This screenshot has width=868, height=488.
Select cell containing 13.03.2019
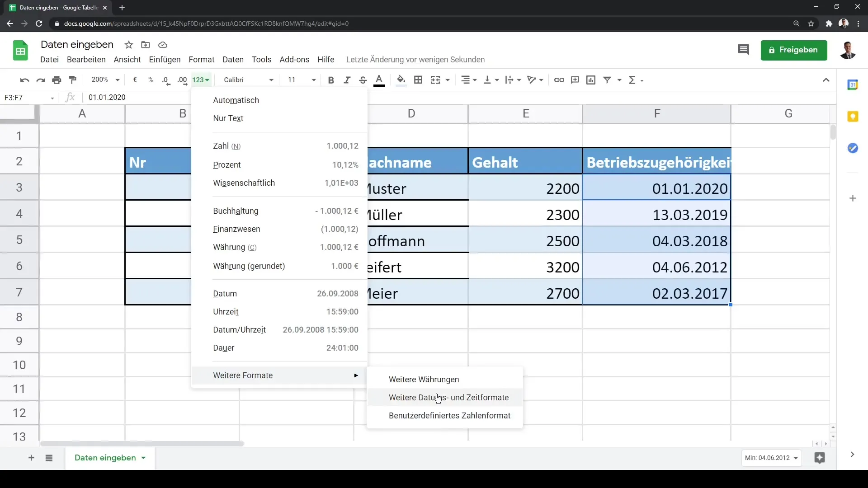[656, 215]
